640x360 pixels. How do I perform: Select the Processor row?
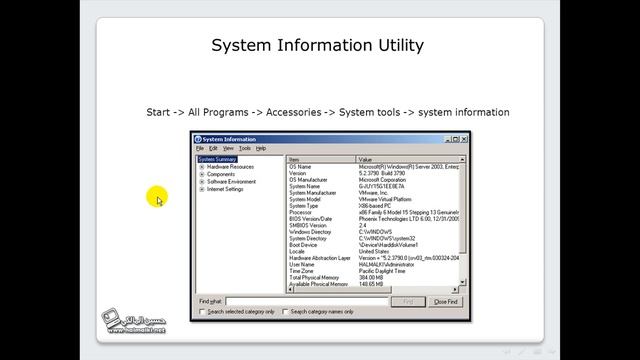373,213
